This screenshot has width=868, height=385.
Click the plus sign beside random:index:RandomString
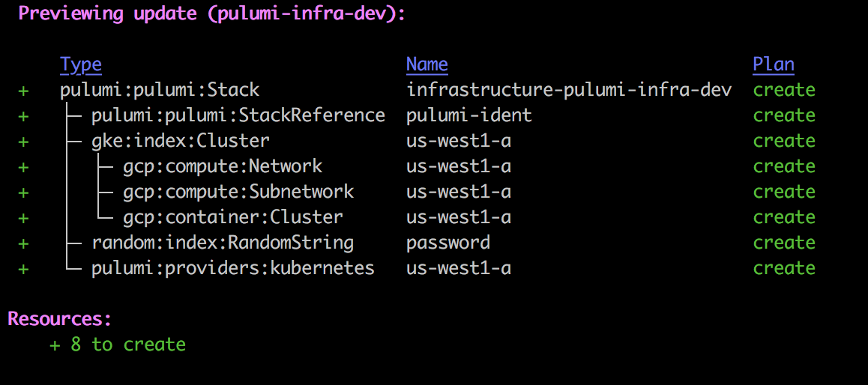coord(23,243)
